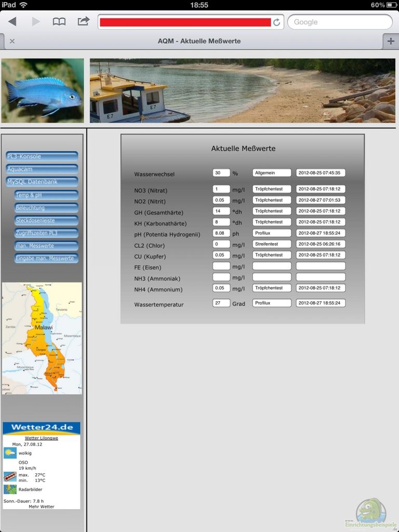399x532 pixels.
Task: Tap the Google search field
Action: tap(340, 22)
